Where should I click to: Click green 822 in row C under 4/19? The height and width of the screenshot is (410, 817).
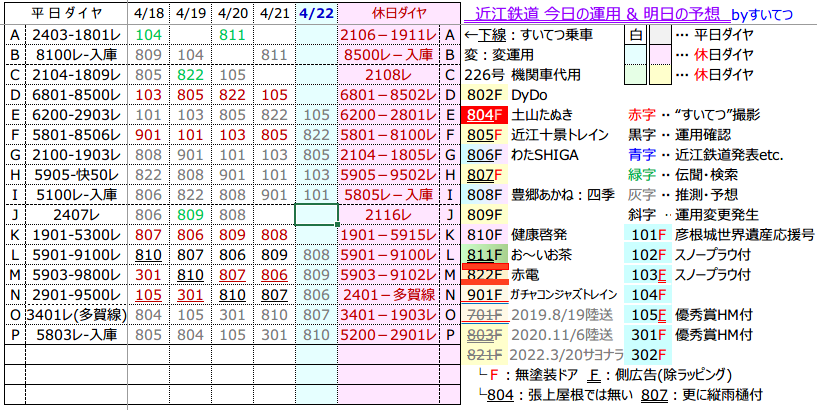pyautogui.click(x=190, y=75)
